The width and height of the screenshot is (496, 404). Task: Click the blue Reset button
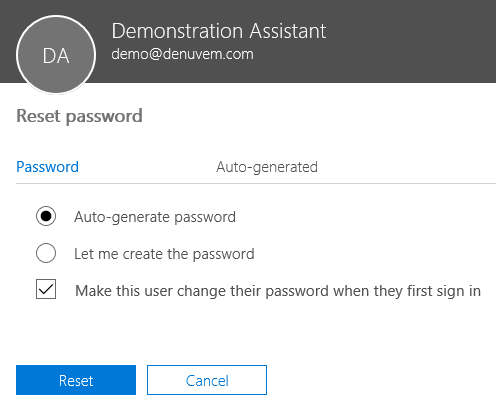(76, 380)
